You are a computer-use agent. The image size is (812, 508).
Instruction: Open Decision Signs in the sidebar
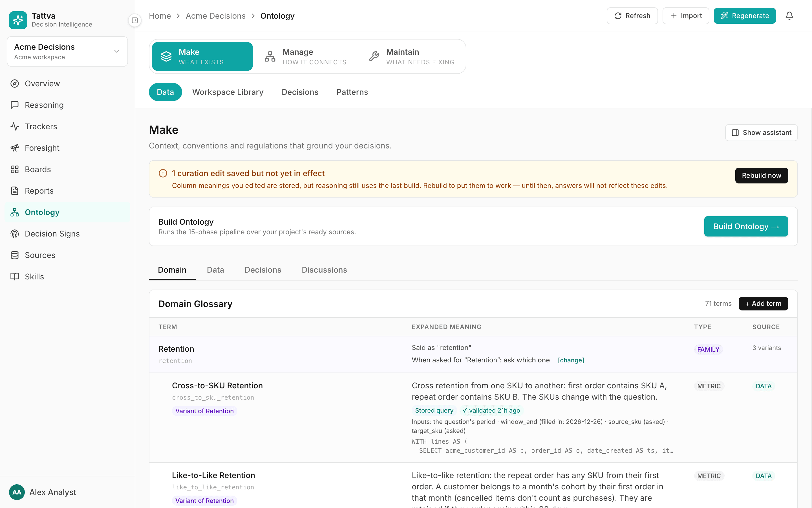[67, 234]
